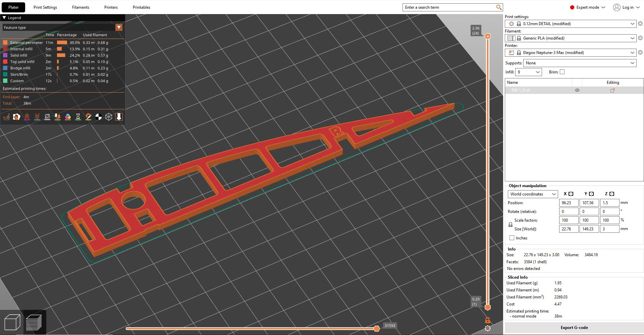Click horizontal moves slider thumb at 31593
Screen dimensions: 644x335
[377, 329]
